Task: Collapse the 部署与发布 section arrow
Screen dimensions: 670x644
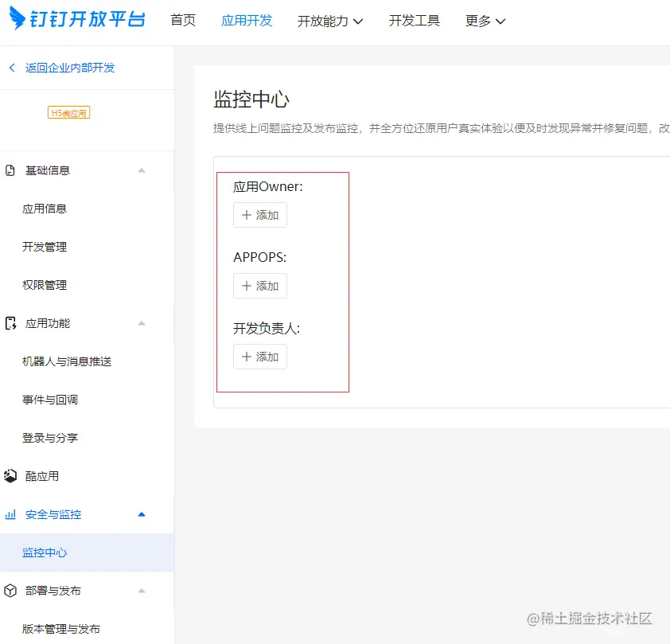Action: (142, 591)
